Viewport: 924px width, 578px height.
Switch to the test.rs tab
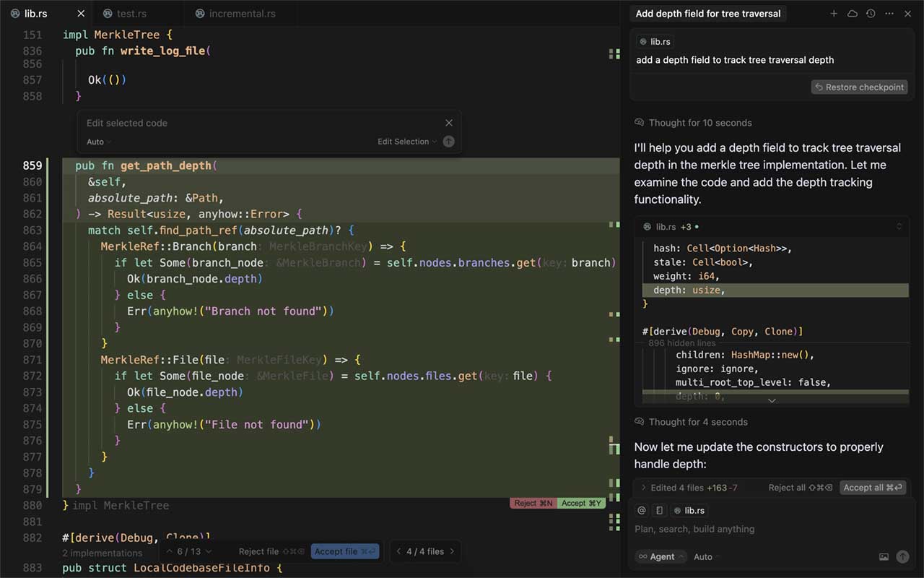point(131,14)
